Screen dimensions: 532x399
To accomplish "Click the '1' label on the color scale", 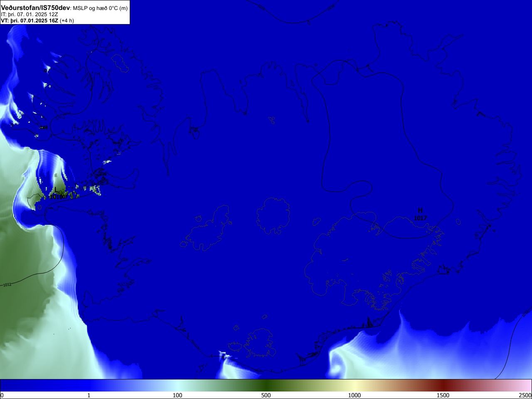I will tap(89, 395).
